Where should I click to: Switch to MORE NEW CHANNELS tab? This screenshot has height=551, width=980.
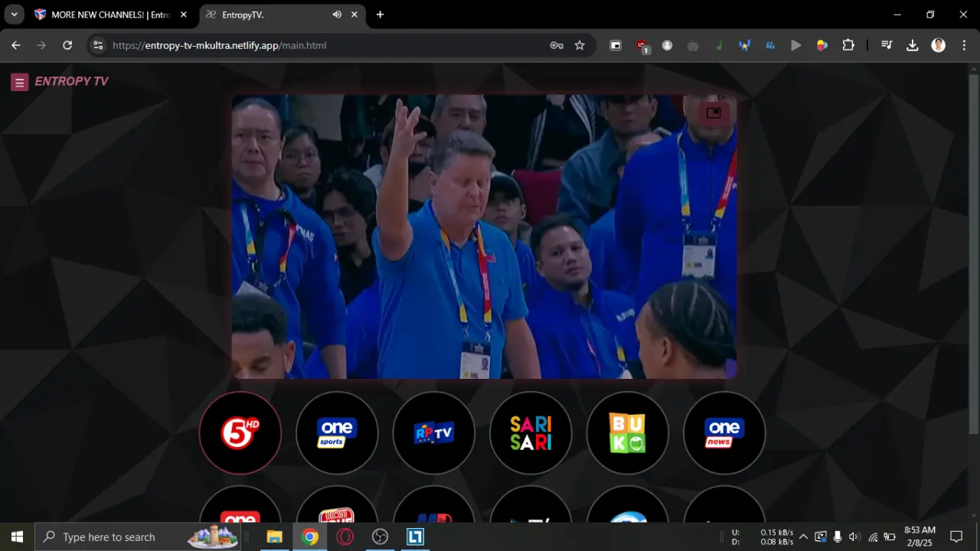click(x=110, y=15)
